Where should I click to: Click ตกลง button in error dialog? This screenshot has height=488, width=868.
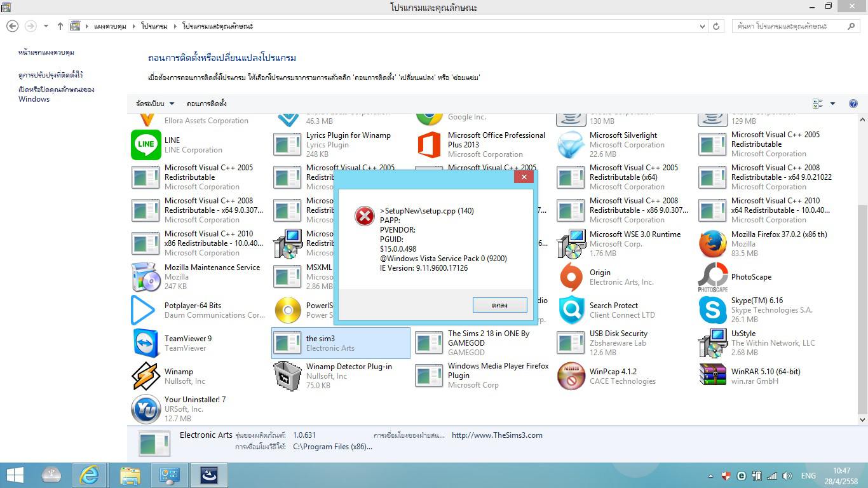[499, 305]
